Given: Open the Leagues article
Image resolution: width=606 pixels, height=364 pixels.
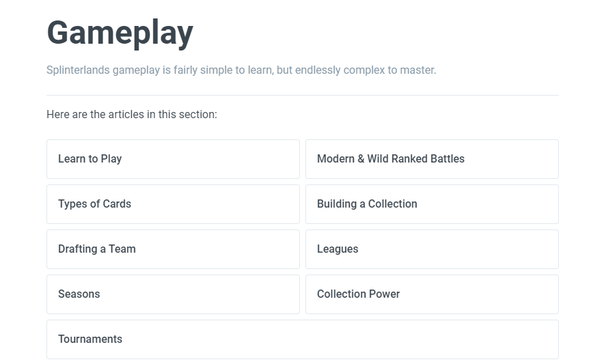Looking at the screenshot, I should coord(338,249).
